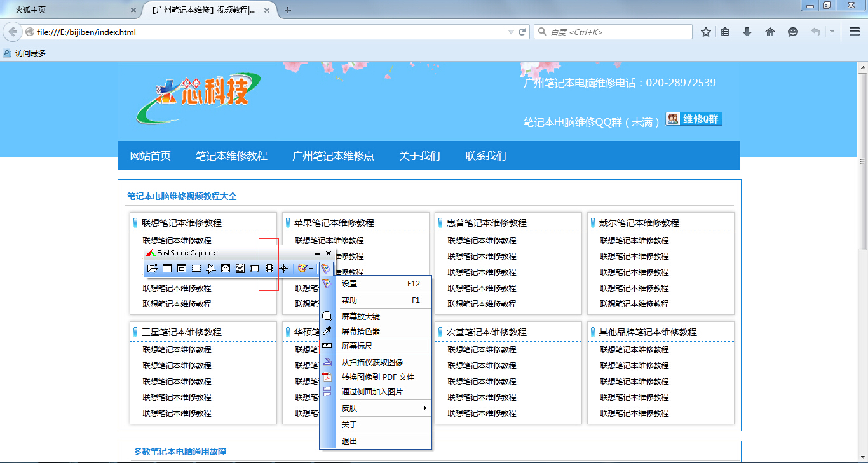Click the crosshair icon in FastStone toolbar
Image resolution: width=868 pixels, height=463 pixels.
284,269
